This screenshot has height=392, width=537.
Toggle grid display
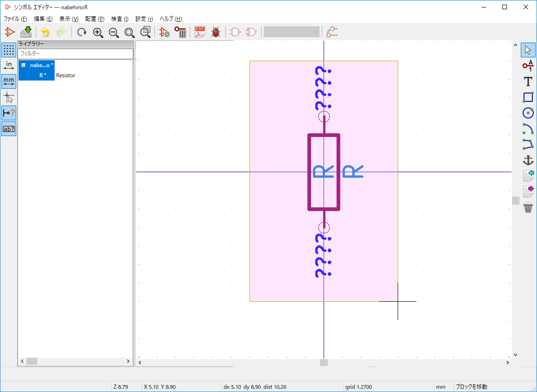[x=8, y=50]
